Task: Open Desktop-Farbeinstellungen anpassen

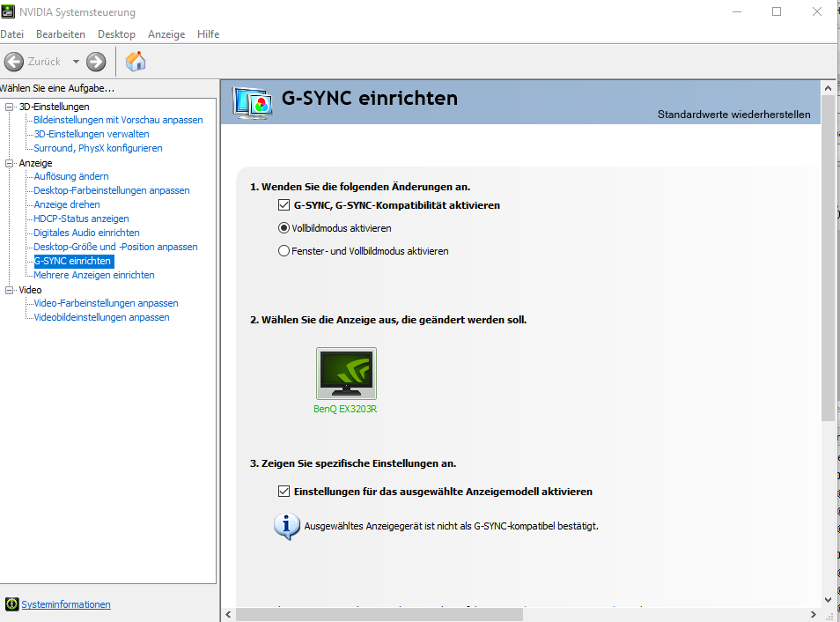Action: click(112, 190)
